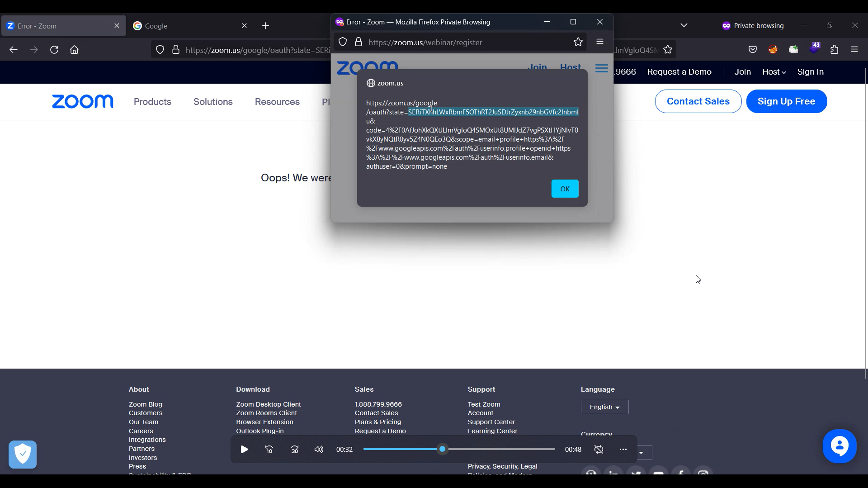Click Sign Up Free button
868x488 pixels.
(787, 101)
